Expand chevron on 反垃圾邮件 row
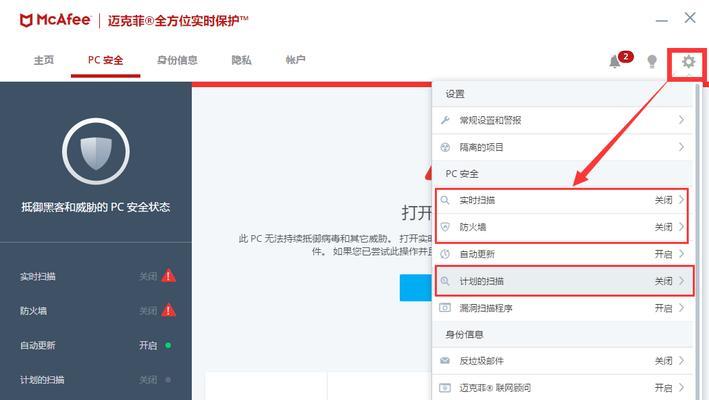The image size is (709, 400). point(681,360)
